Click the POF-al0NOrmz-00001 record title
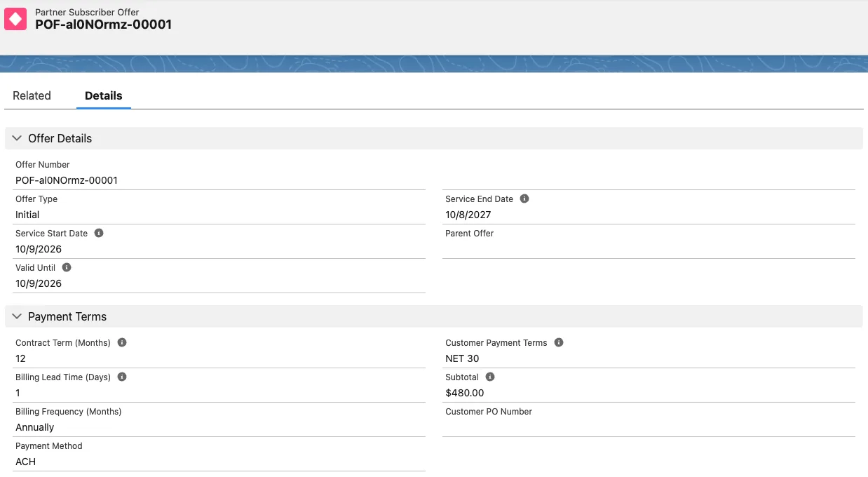 coord(104,24)
